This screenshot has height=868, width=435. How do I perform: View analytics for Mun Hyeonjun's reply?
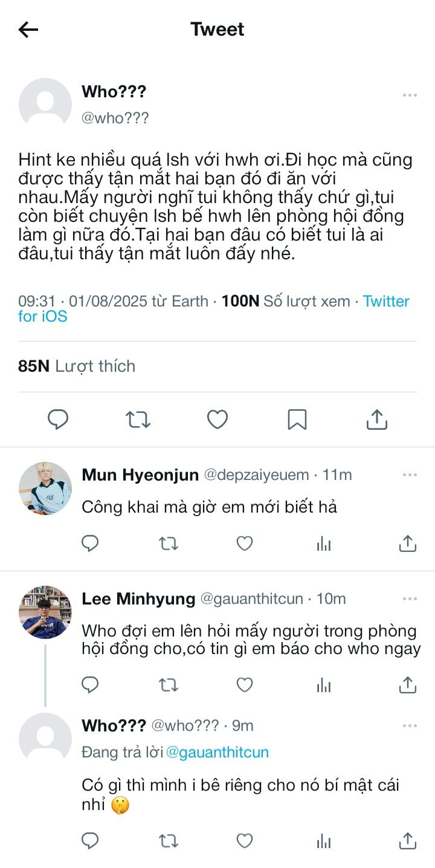pyautogui.click(x=324, y=544)
